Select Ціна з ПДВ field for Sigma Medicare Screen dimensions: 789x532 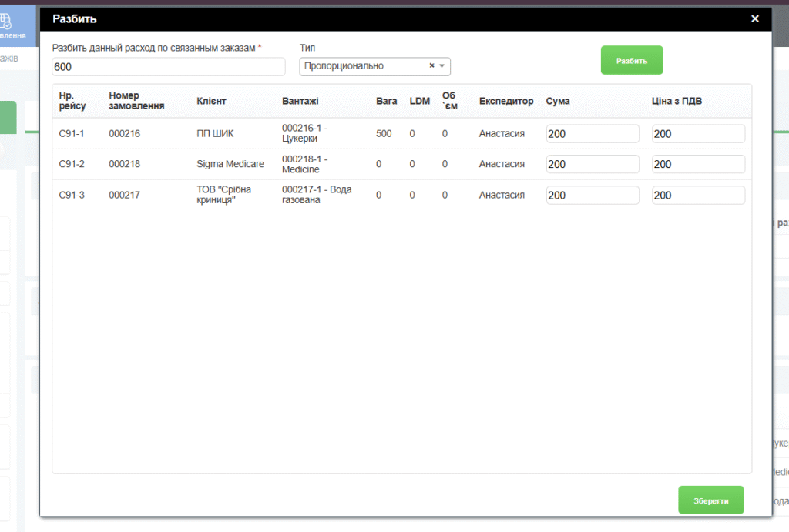click(x=698, y=164)
